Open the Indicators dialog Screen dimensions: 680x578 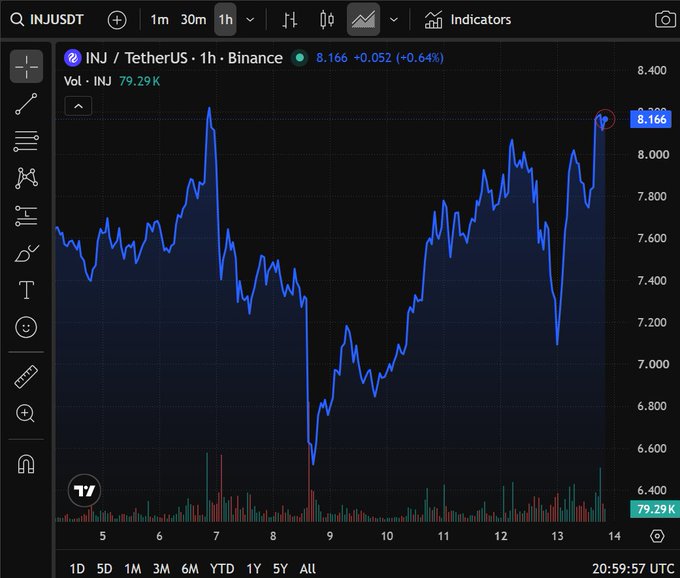pyautogui.click(x=468, y=20)
